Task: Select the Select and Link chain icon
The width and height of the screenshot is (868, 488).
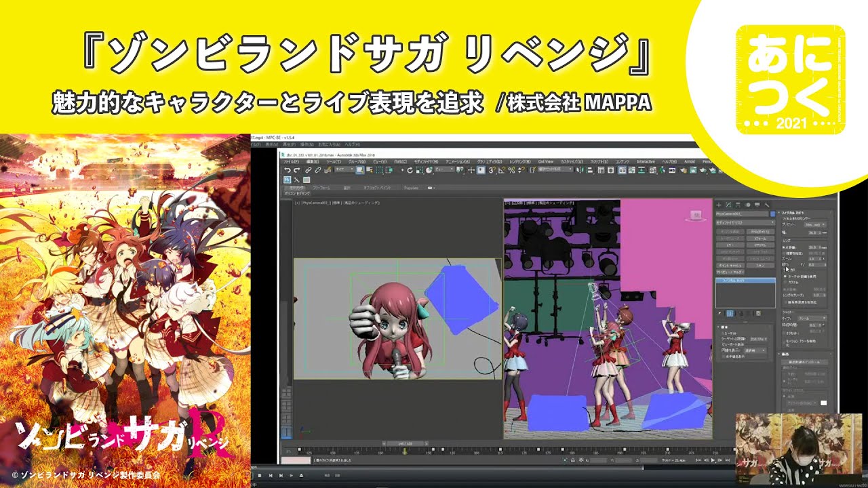Action: [x=309, y=170]
